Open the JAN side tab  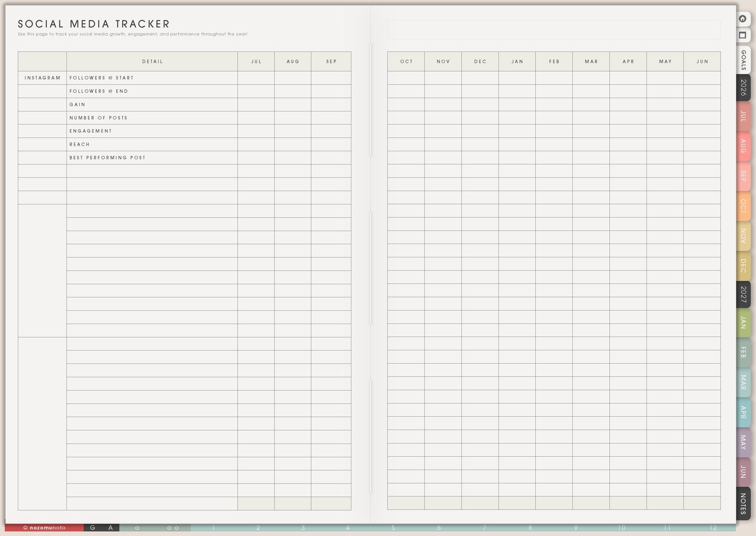click(x=743, y=323)
